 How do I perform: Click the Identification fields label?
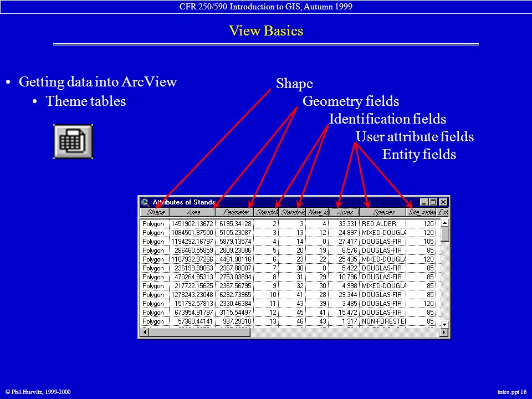click(387, 119)
